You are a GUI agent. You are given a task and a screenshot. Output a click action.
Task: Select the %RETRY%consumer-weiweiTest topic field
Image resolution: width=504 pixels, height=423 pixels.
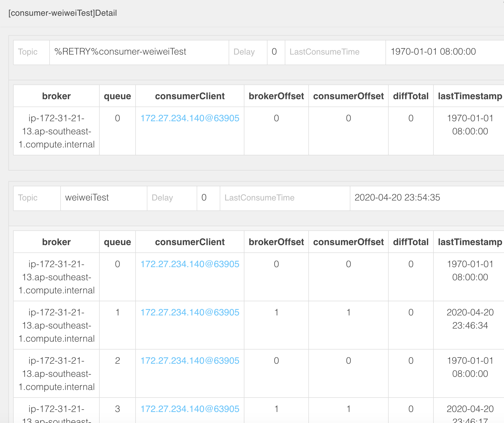point(120,52)
